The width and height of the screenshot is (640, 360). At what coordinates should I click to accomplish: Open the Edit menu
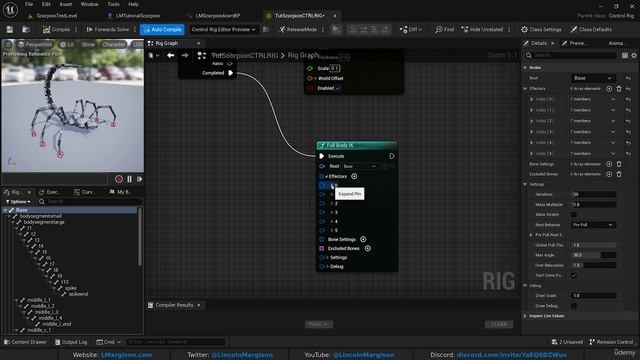46,4
